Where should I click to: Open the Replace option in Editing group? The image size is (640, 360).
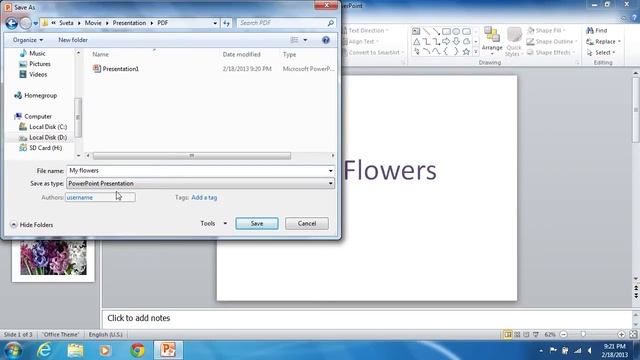pos(603,42)
